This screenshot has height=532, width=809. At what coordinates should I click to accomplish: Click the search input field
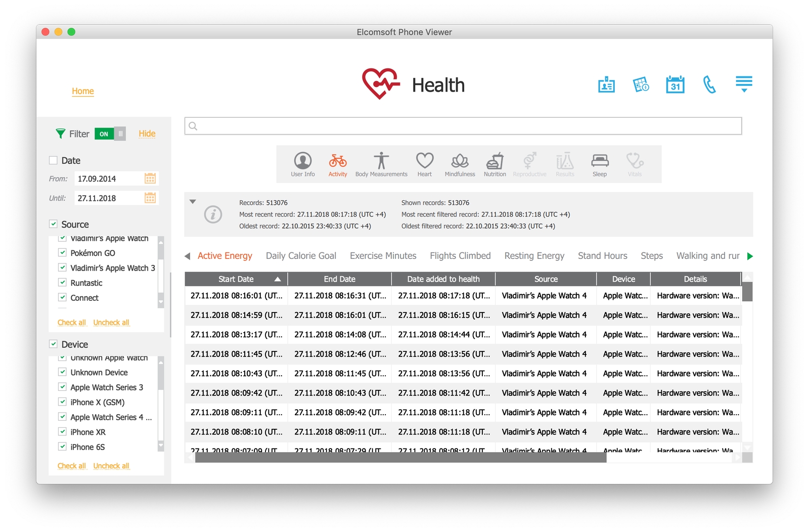(463, 126)
